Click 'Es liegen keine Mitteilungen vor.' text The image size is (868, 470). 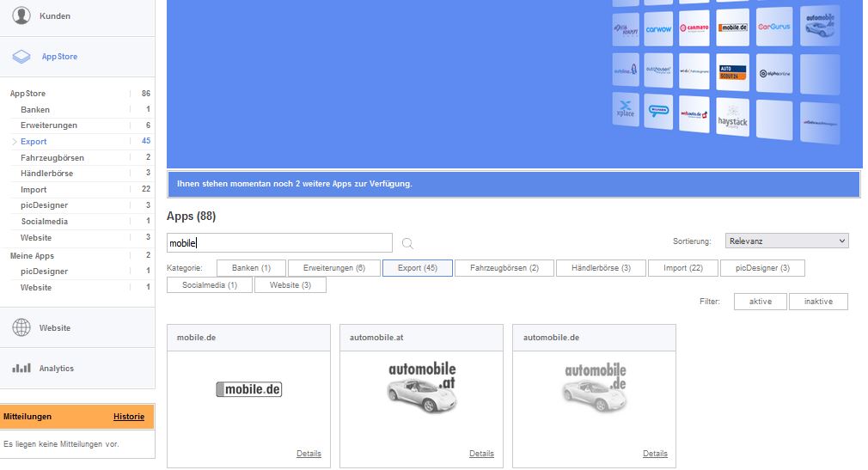coord(61,444)
